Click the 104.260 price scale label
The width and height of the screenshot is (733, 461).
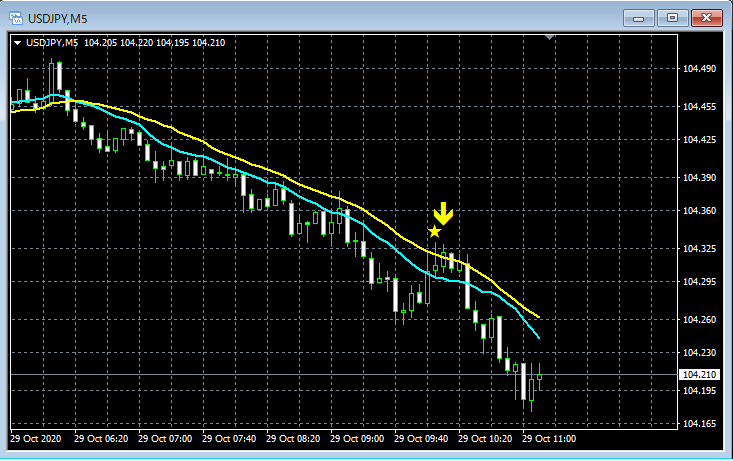click(699, 319)
